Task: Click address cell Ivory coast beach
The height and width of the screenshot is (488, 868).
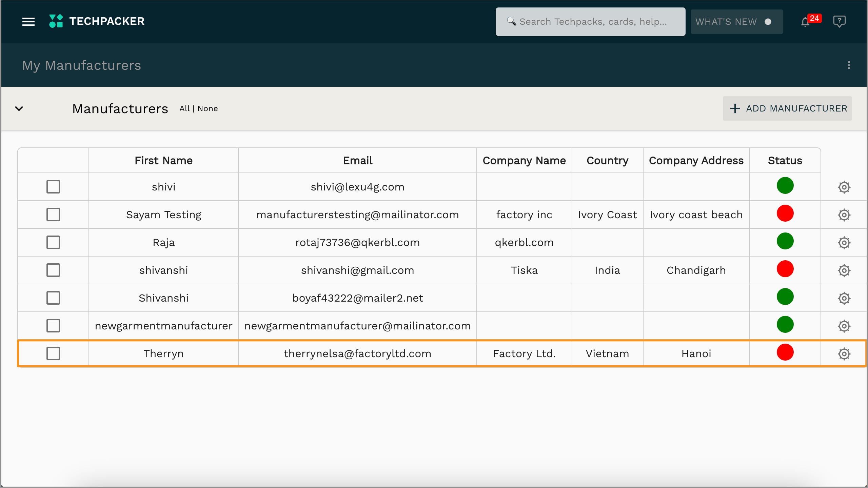Action: click(x=696, y=215)
